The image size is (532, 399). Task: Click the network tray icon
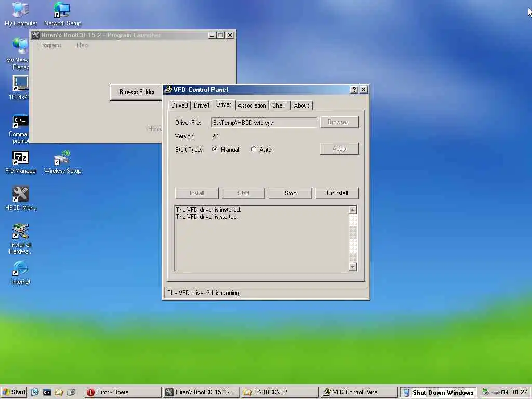pos(486,392)
